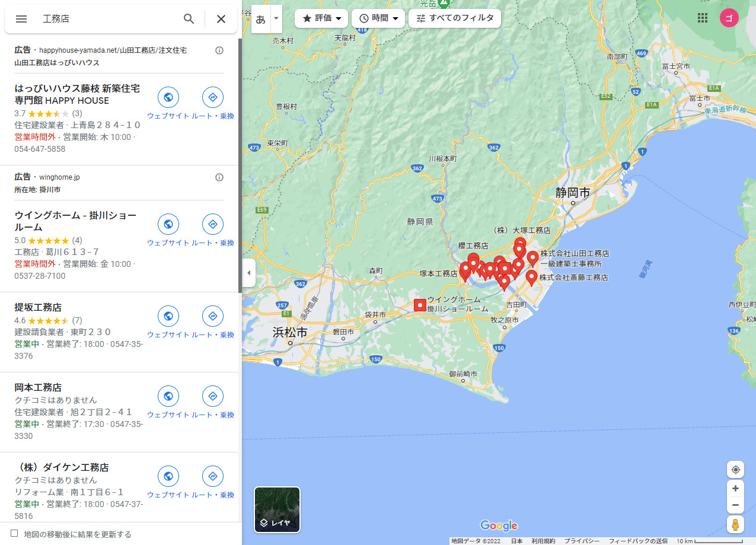756x545 pixels.
Task: Click the 櫻工務店 map label
Action: click(473, 246)
